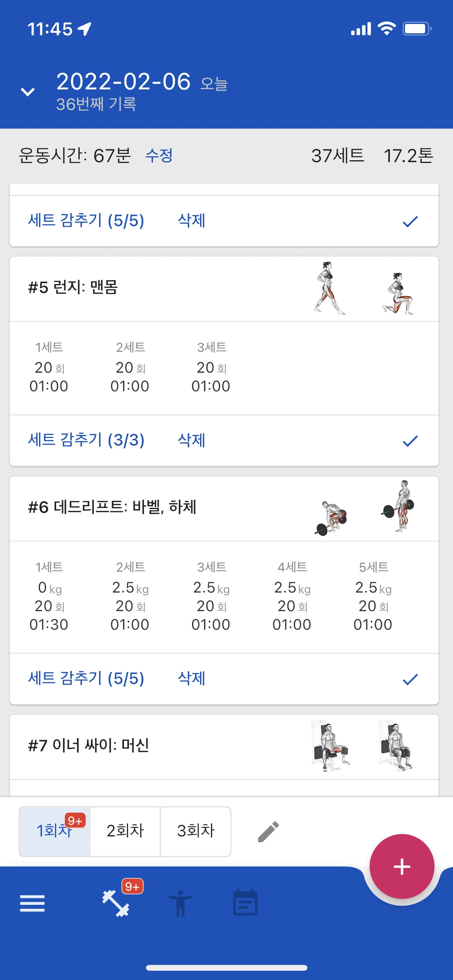Tap the dumbbell workout icon
The image size is (453, 980).
click(x=116, y=903)
